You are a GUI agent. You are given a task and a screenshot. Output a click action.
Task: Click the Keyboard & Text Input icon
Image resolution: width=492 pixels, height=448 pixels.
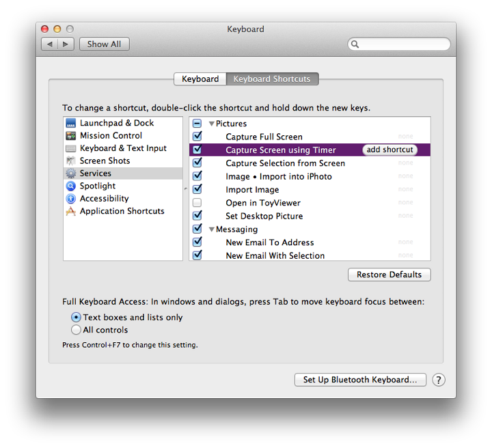click(x=71, y=148)
